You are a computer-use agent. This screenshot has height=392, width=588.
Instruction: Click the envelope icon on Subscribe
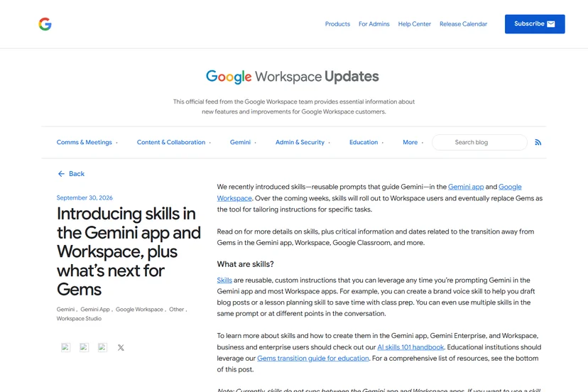[551, 24]
